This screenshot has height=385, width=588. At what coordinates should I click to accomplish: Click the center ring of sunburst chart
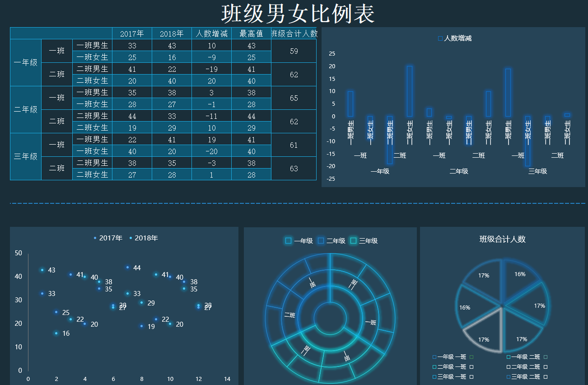[330, 319]
